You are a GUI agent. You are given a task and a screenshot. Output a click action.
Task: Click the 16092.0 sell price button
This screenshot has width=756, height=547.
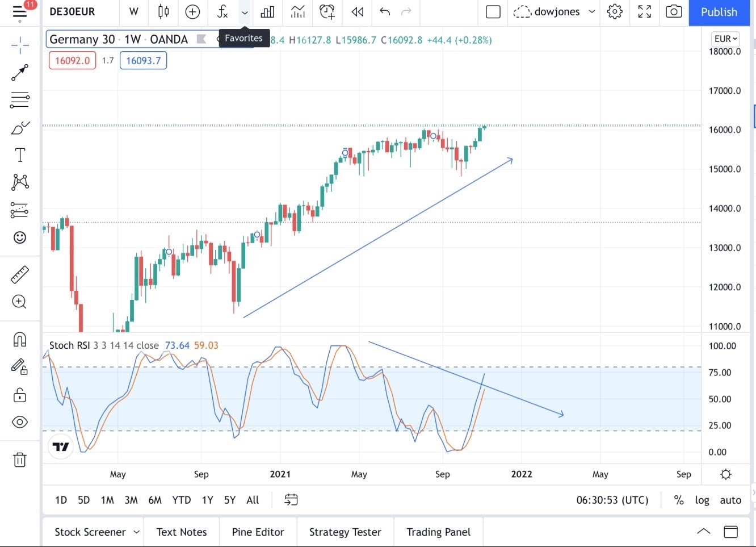click(72, 60)
